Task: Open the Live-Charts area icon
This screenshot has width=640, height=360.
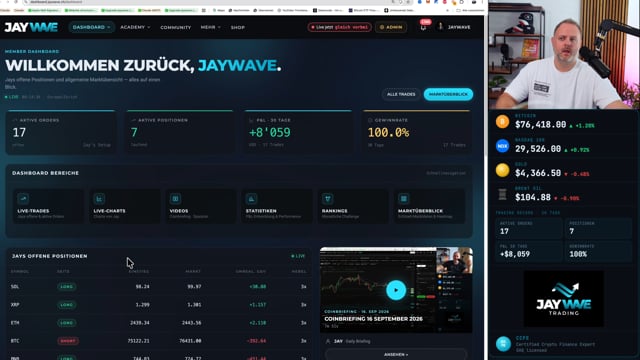Action: [99, 199]
